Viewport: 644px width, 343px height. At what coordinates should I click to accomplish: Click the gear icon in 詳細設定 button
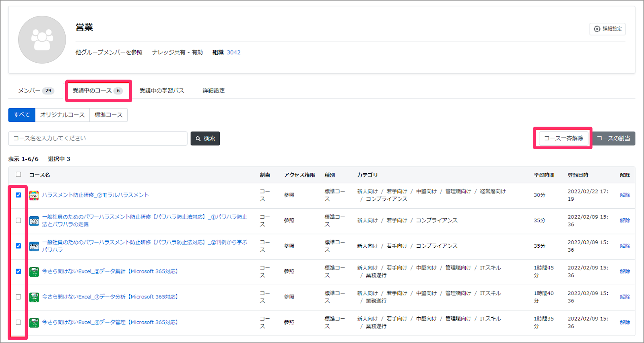click(597, 29)
